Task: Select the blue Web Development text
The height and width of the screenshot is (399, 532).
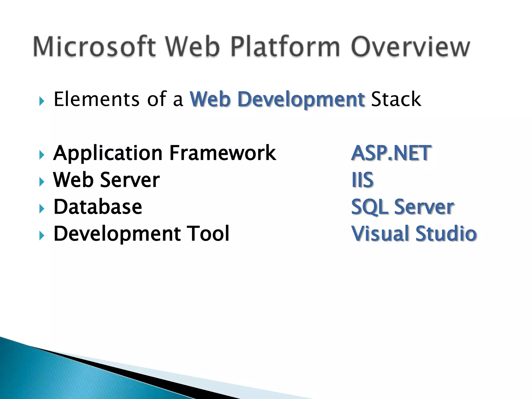Action: [x=277, y=100]
